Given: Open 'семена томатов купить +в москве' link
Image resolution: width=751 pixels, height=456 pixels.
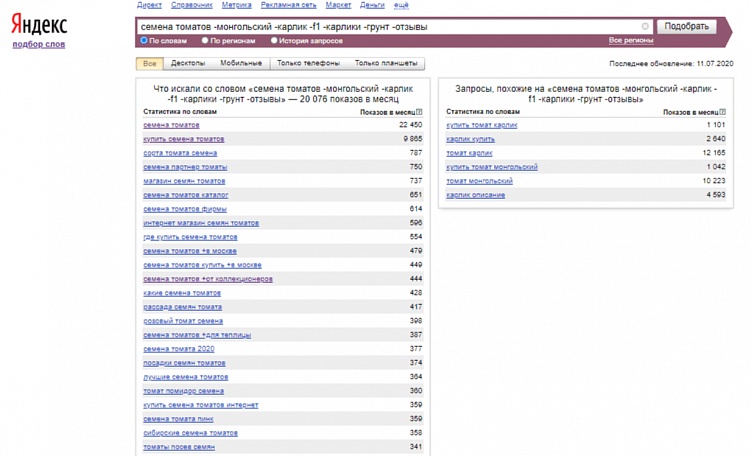Looking at the screenshot, I should 203,265.
